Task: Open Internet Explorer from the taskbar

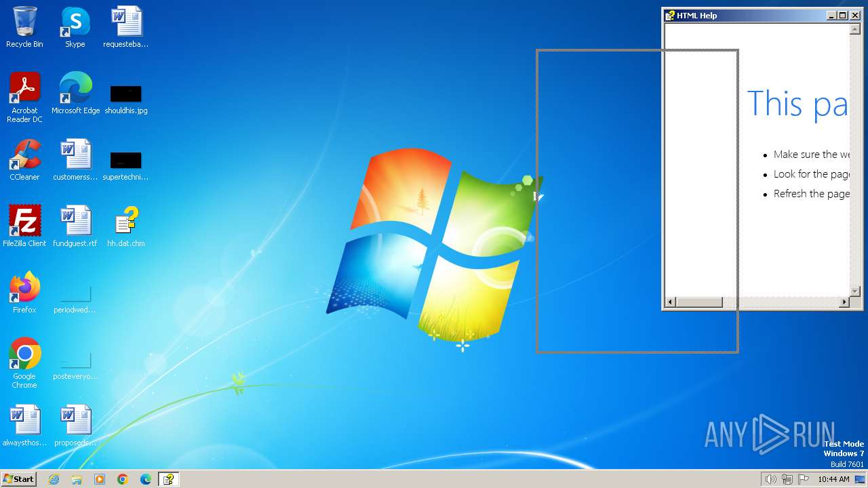Action: (54, 479)
